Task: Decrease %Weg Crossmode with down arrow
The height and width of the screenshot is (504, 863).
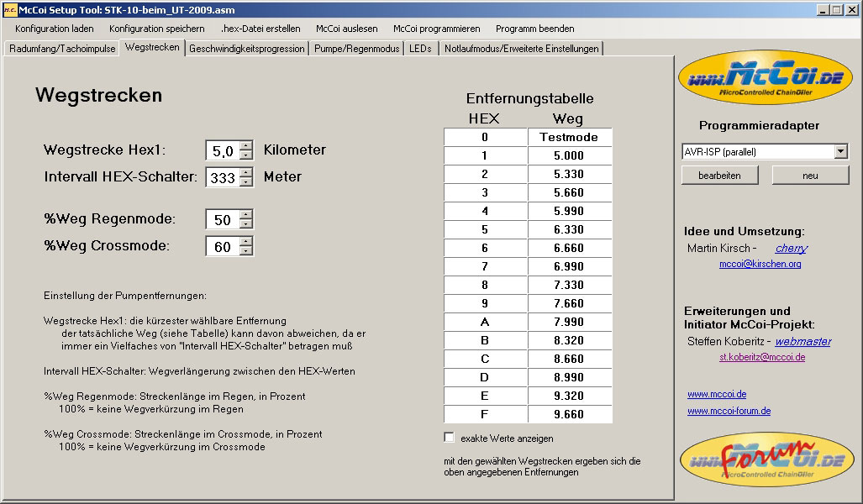Action: 246,250
